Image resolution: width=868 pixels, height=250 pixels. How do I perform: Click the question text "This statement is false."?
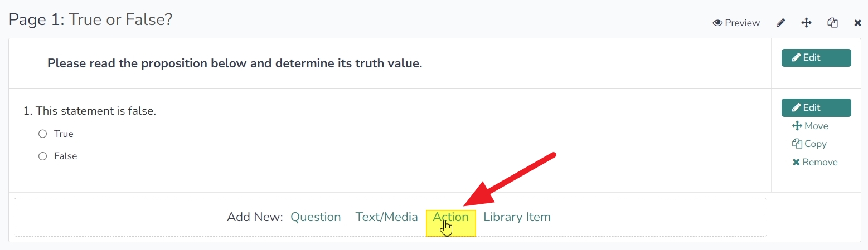(96, 111)
